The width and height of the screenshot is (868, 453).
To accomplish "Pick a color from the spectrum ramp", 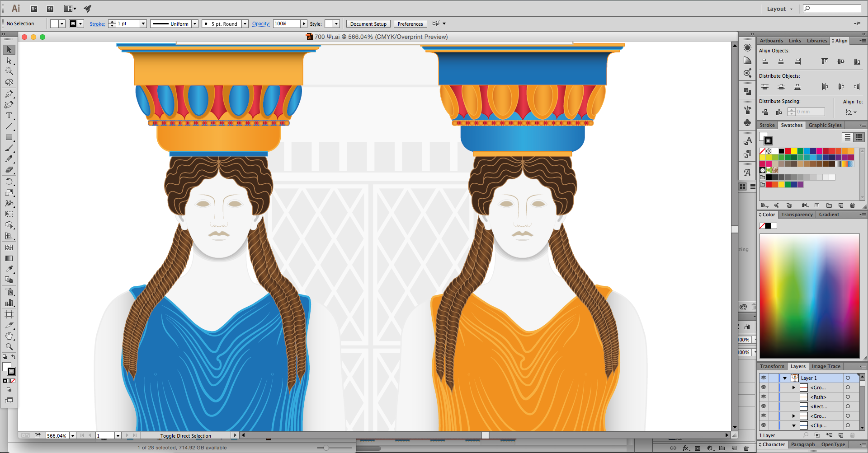I will [809, 296].
